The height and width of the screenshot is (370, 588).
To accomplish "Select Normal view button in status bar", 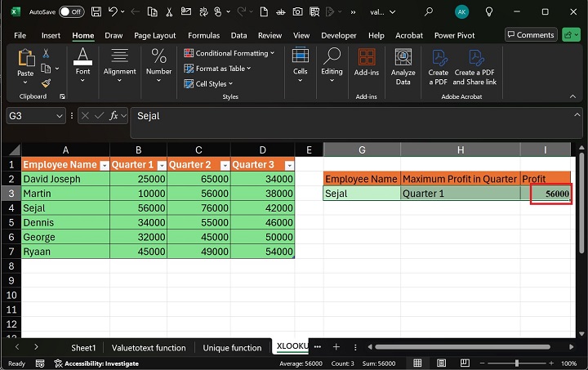I will pos(417,363).
